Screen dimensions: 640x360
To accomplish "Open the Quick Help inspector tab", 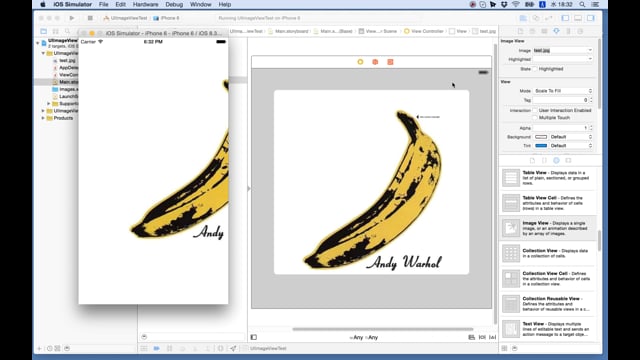I will click(532, 31).
